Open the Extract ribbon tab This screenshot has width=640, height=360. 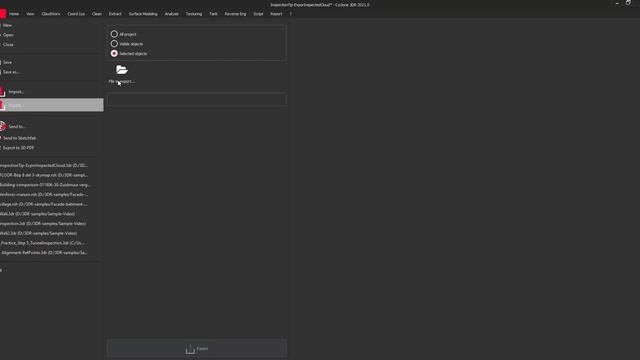pos(115,14)
